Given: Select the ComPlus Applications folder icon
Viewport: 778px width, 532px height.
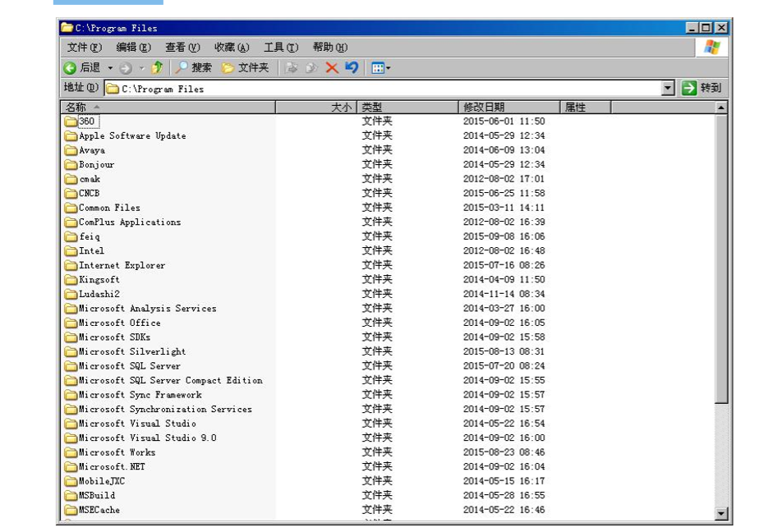Looking at the screenshot, I should click(x=71, y=222).
